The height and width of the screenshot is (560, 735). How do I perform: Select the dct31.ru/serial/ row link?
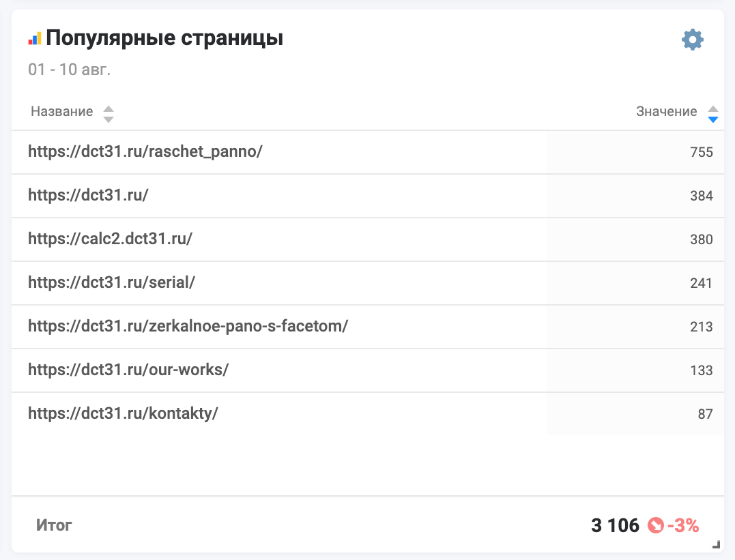111,282
